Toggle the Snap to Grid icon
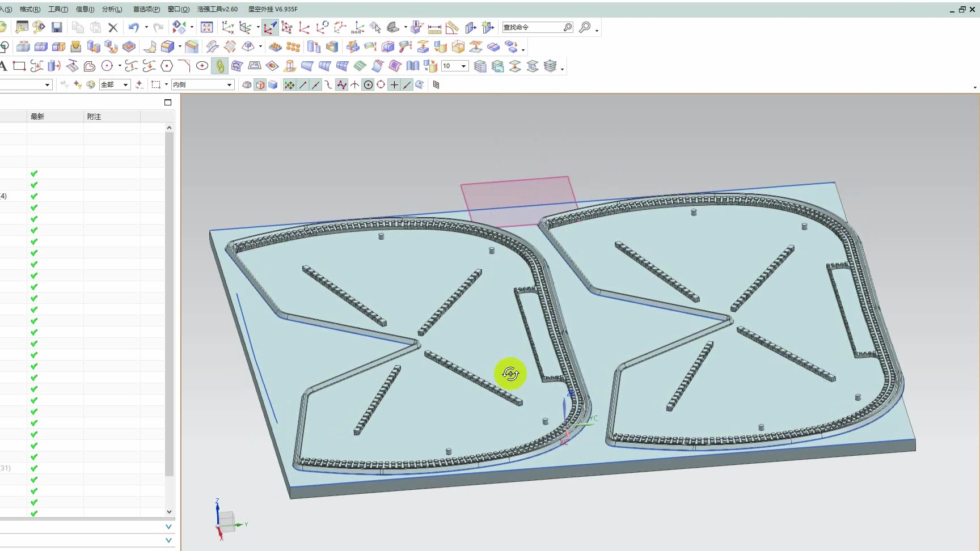The width and height of the screenshot is (980, 551). click(436, 84)
